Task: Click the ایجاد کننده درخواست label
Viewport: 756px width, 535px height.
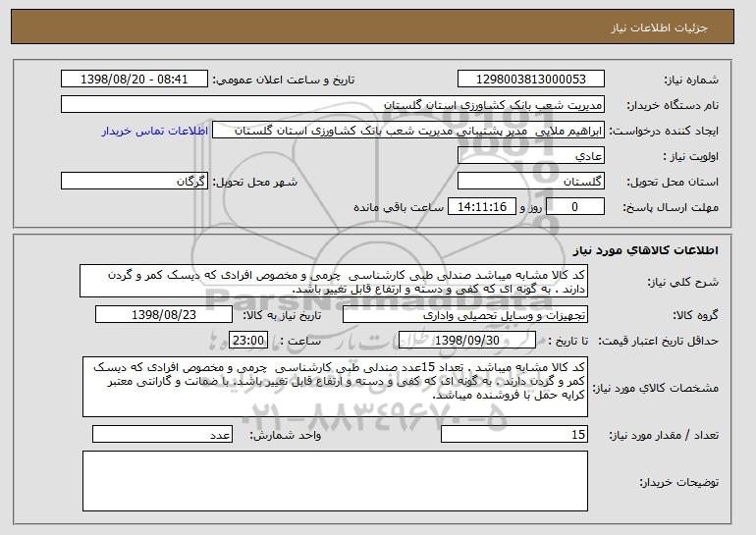Action: tap(664, 132)
